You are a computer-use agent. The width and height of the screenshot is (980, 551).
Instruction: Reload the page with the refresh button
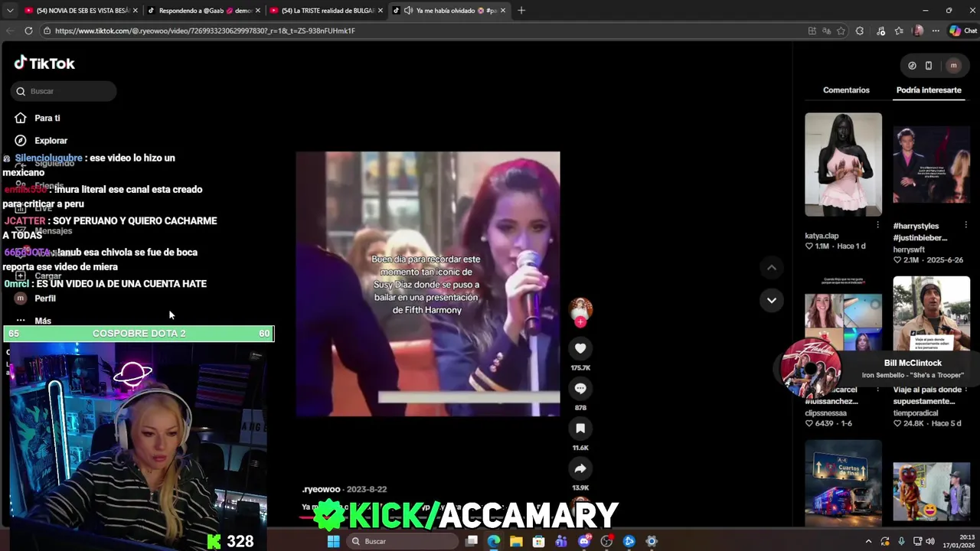coord(28,31)
